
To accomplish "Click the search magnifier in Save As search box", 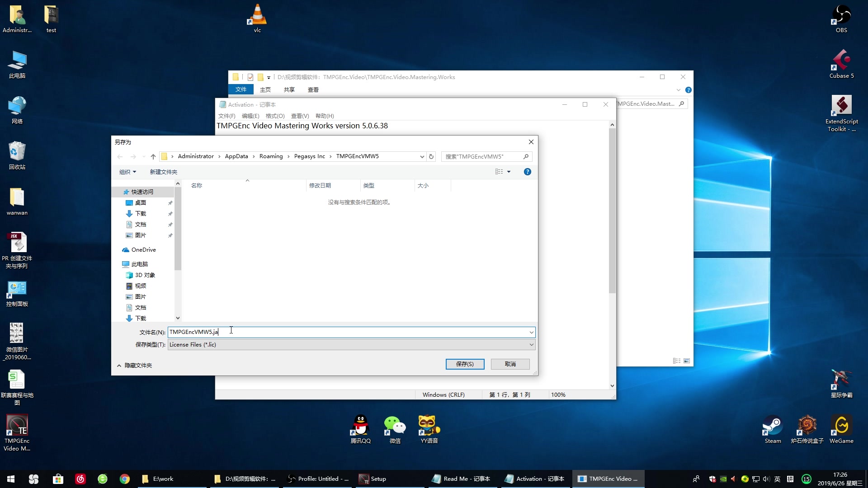I will pos(526,156).
